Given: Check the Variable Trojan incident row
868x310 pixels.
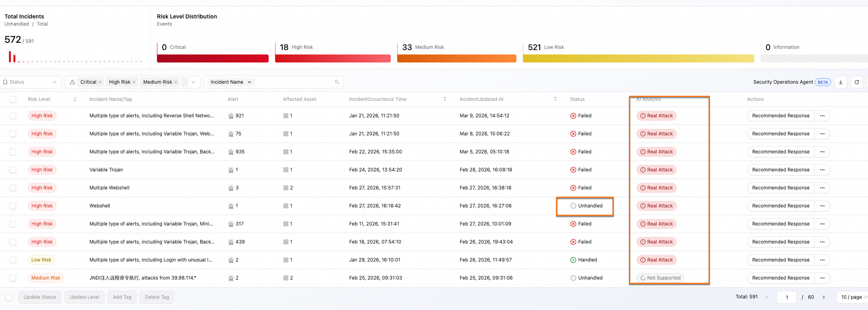Looking at the screenshot, I should [x=13, y=170].
